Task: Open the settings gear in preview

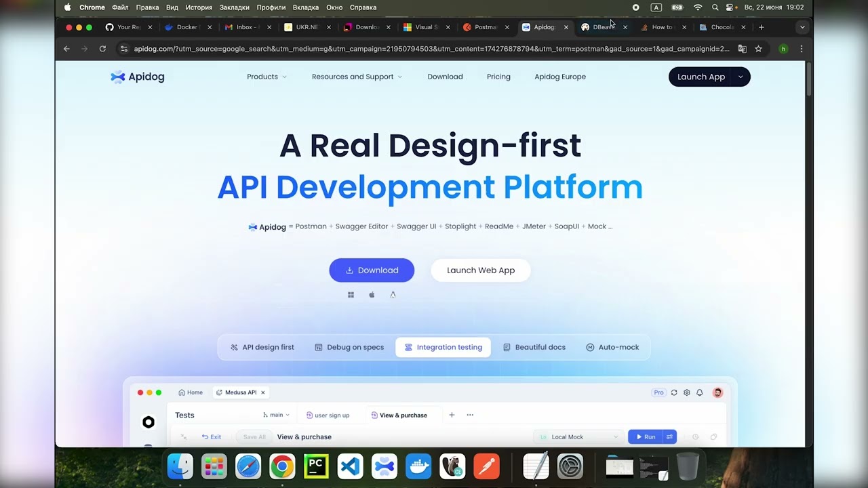Action: (687, 392)
